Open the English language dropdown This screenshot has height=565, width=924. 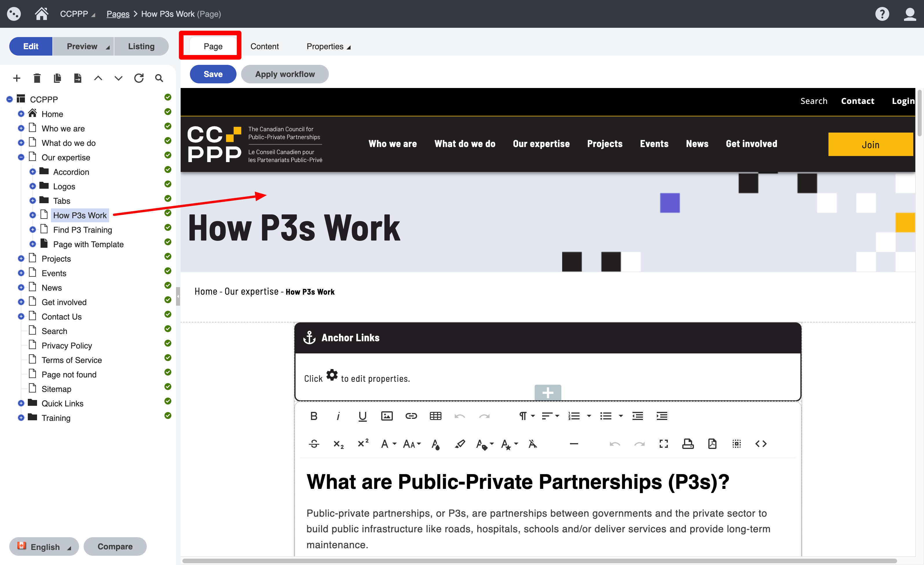[44, 547]
